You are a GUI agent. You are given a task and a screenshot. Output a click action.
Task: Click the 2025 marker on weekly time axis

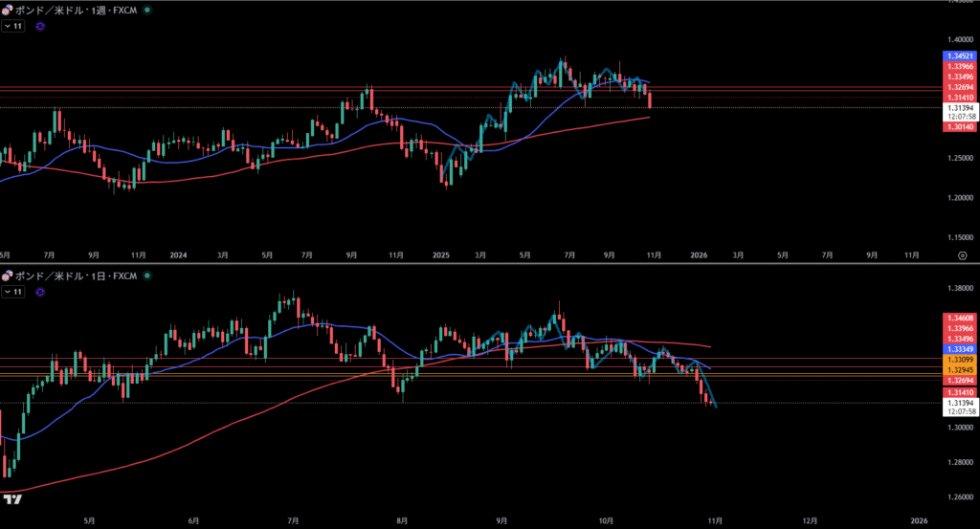[x=440, y=255]
